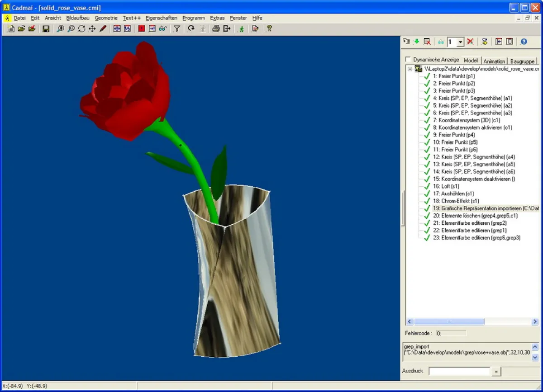Screen dimensions: 543x392
Task: Collapse the model tree root node
Action: tap(410, 69)
